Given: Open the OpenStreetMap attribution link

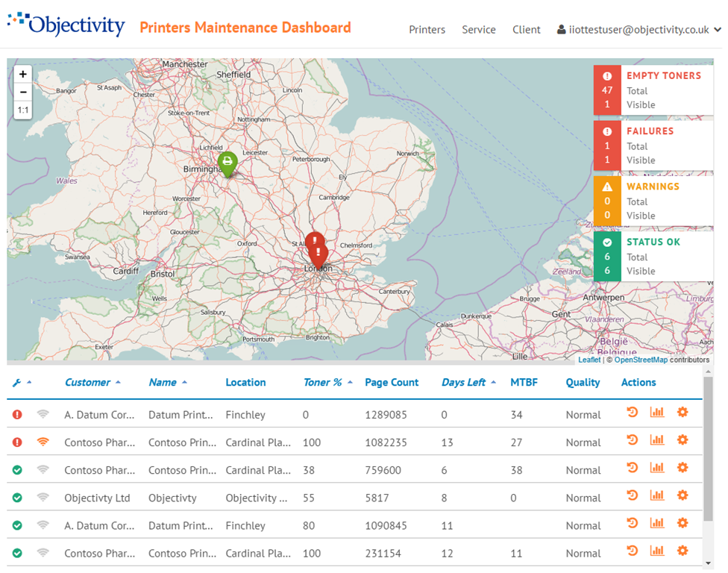Looking at the screenshot, I should 641,360.
